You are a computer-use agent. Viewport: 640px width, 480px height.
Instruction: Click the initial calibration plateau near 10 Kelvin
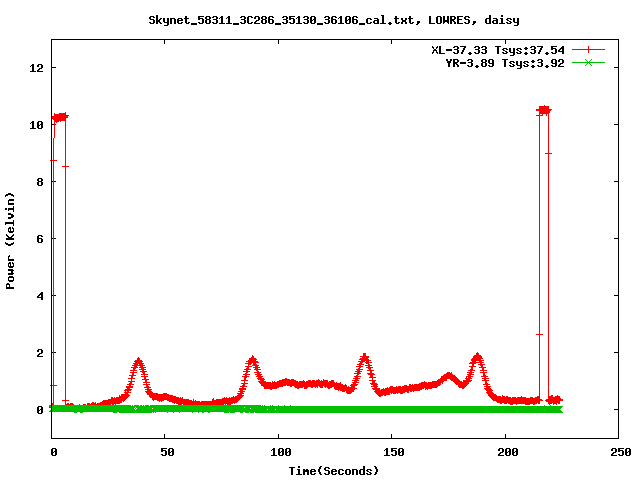[60, 118]
